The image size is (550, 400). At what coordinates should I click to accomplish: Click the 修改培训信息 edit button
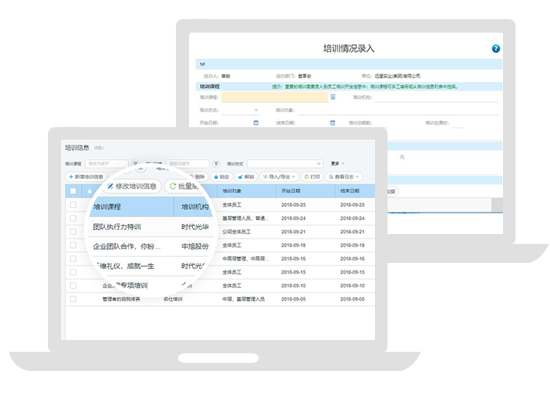pos(132,186)
